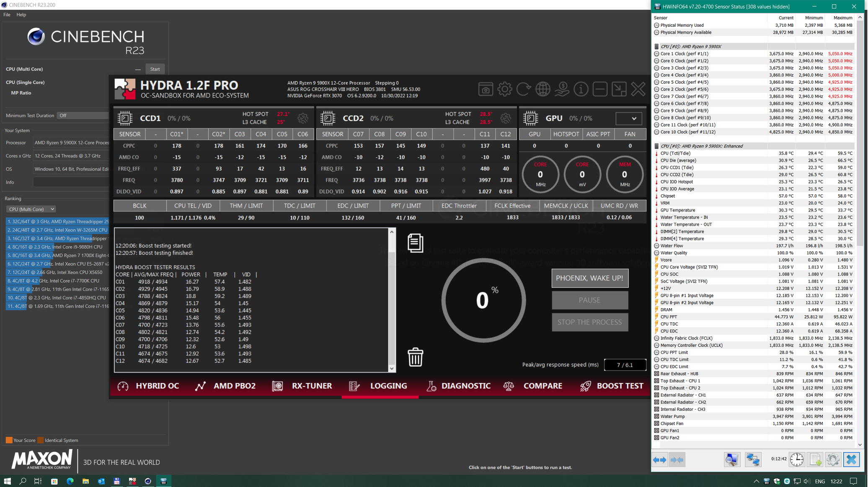
Task: Open Hydra info icon
Action: point(581,89)
